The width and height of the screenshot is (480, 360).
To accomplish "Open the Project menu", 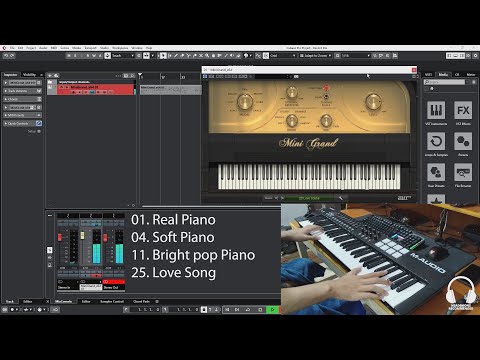I will [x=31, y=48].
